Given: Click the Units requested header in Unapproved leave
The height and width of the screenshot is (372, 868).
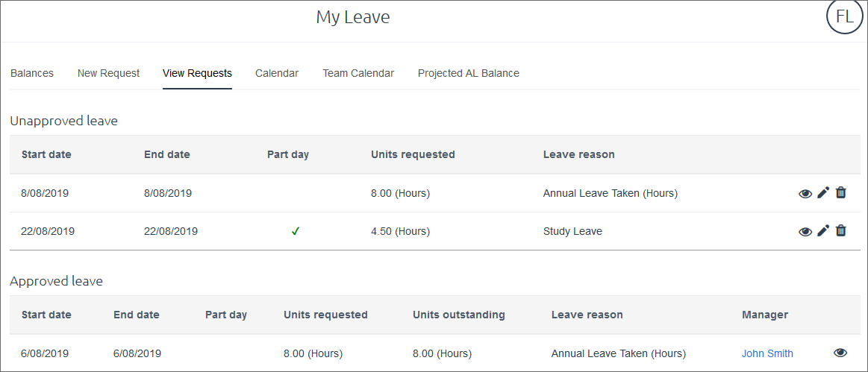Looking at the screenshot, I should 413,154.
